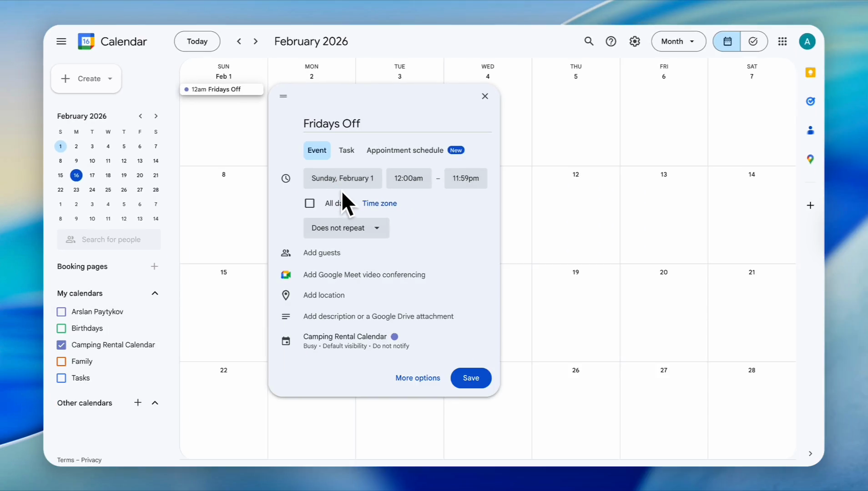Viewport: 868px width, 491px height.
Task: Open More options for the event
Action: pos(418,378)
